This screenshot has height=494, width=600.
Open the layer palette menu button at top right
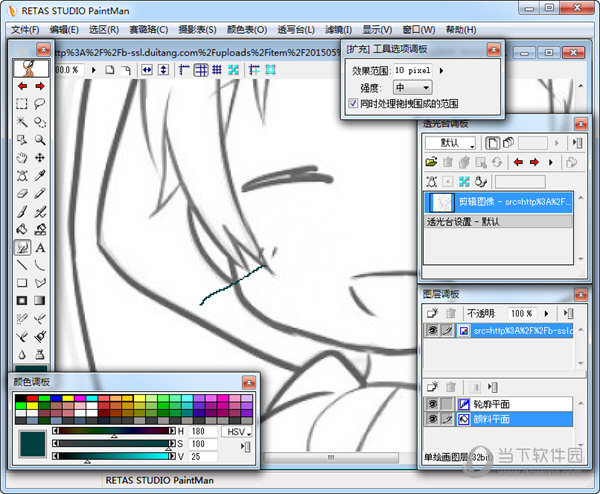(569, 313)
